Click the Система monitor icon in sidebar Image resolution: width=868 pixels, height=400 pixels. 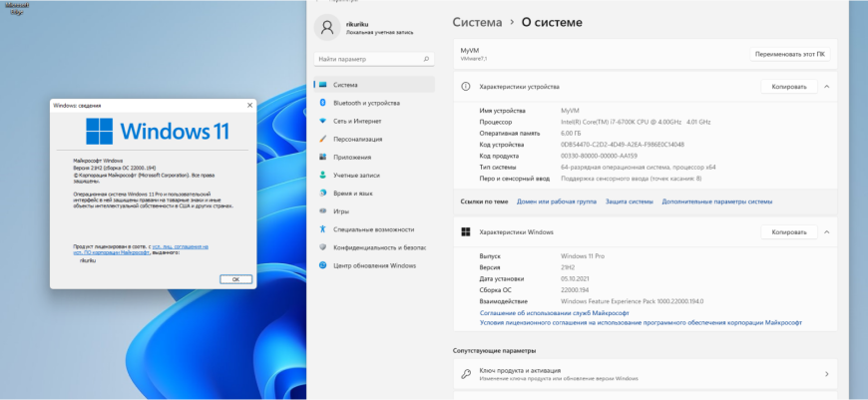click(x=322, y=85)
